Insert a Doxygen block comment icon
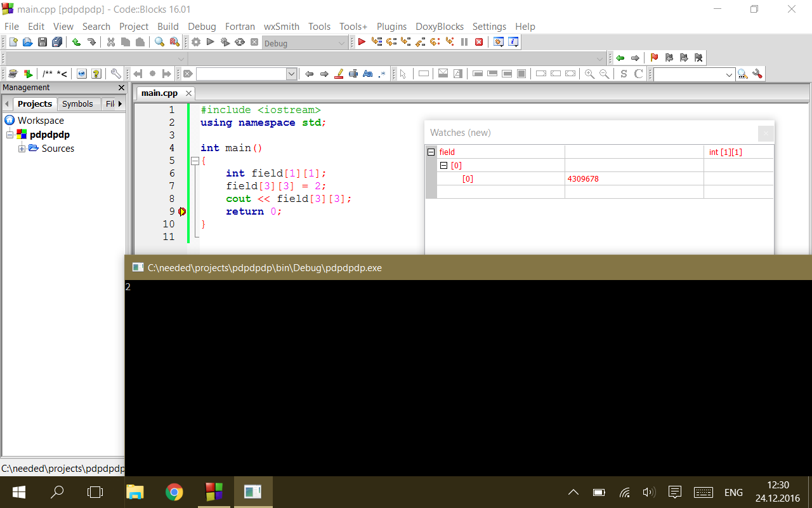Image resolution: width=812 pixels, height=508 pixels. tap(48, 74)
